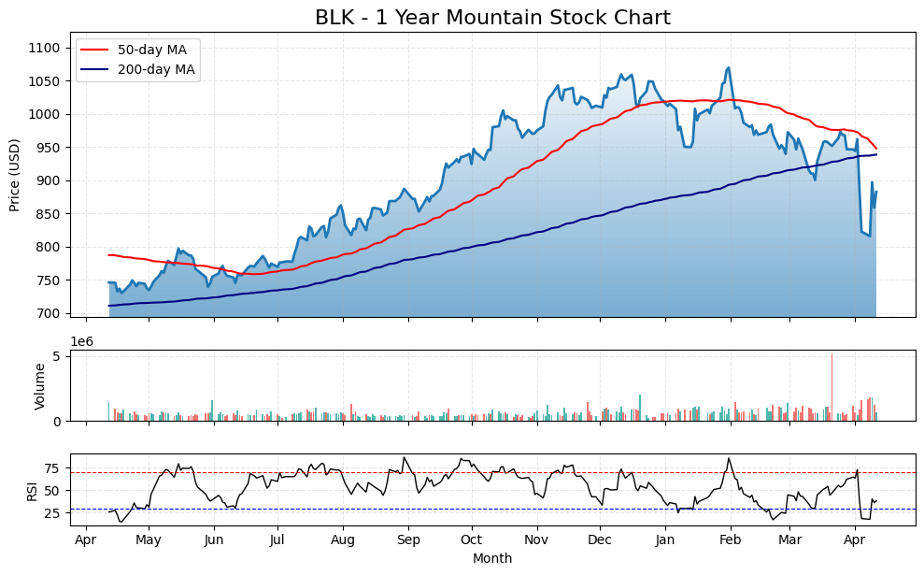The width and height of the screenshot is (924, 575).
Task: Click the "1e6" volume scale multiplier
Action: [x=82, y=341]
